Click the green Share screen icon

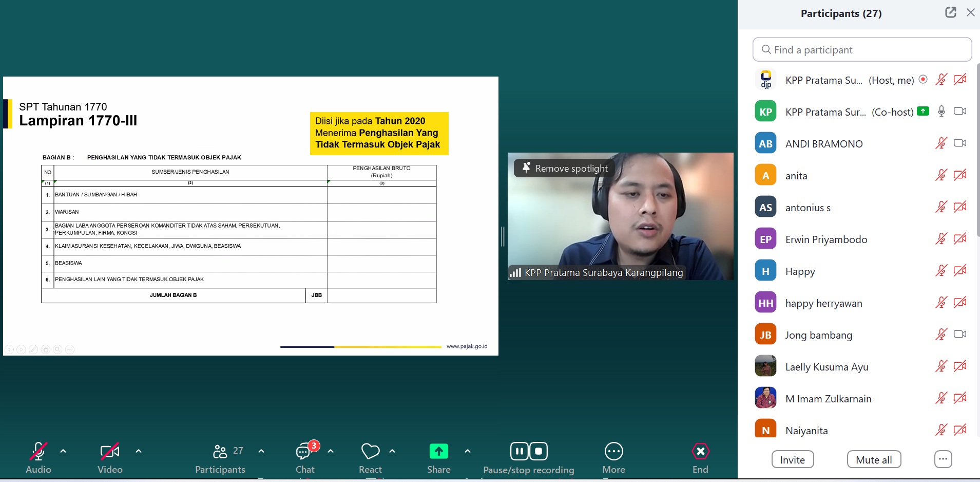point(438,452)
